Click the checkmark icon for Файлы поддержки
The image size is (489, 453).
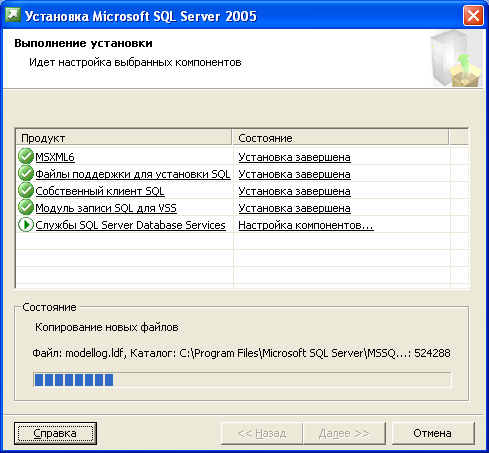click(x=26, y=173)
